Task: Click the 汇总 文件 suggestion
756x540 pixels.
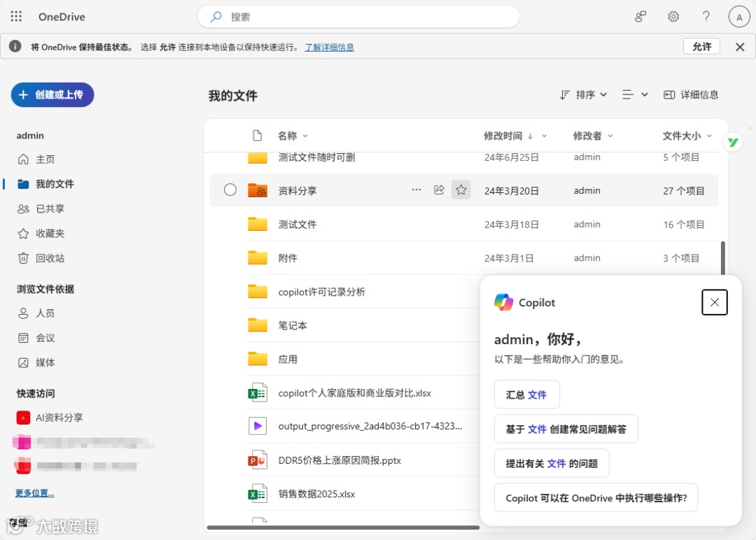Action: coord(526,395)
